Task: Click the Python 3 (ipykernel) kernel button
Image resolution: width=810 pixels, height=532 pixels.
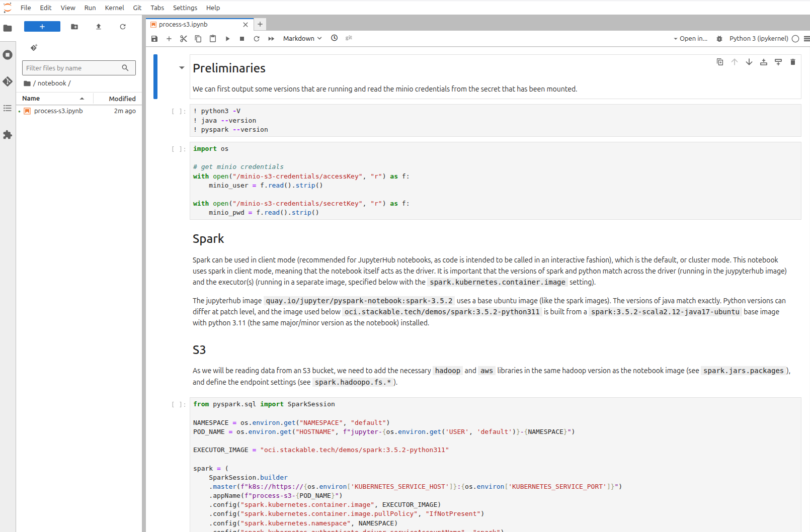Action: coord(758,39)
